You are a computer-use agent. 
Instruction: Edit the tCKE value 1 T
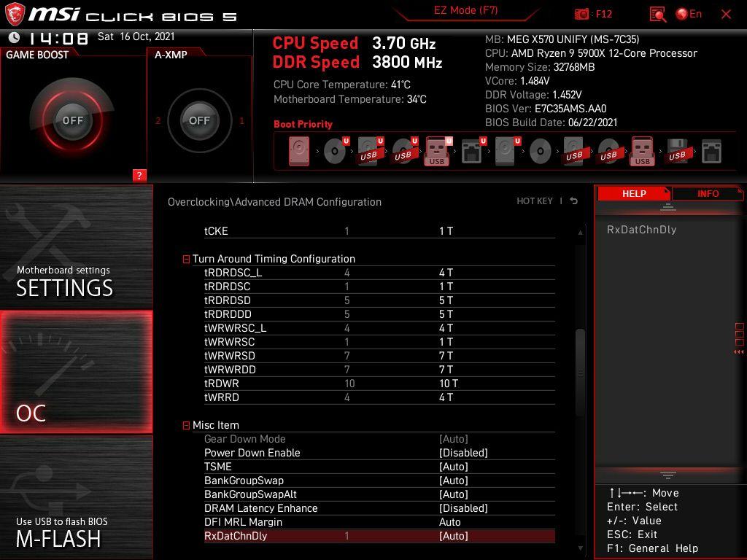coord(446,231)
